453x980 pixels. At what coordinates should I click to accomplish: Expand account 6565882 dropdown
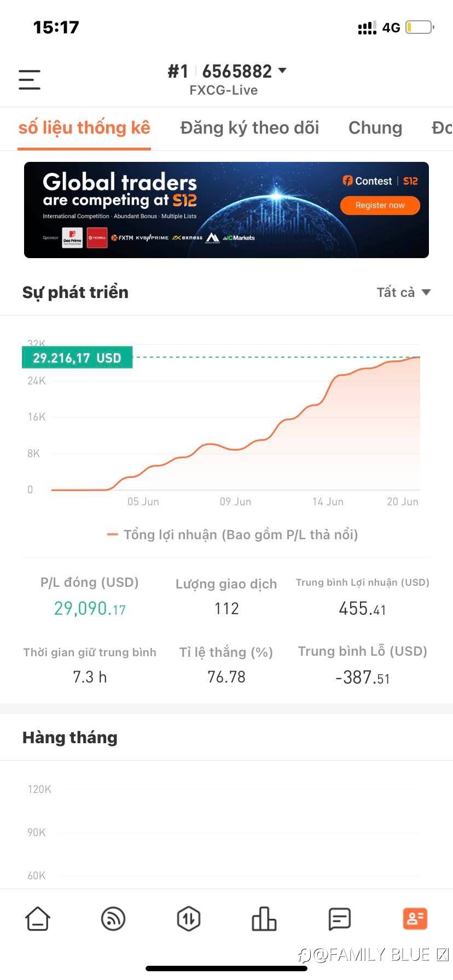(x=282, y=71)
